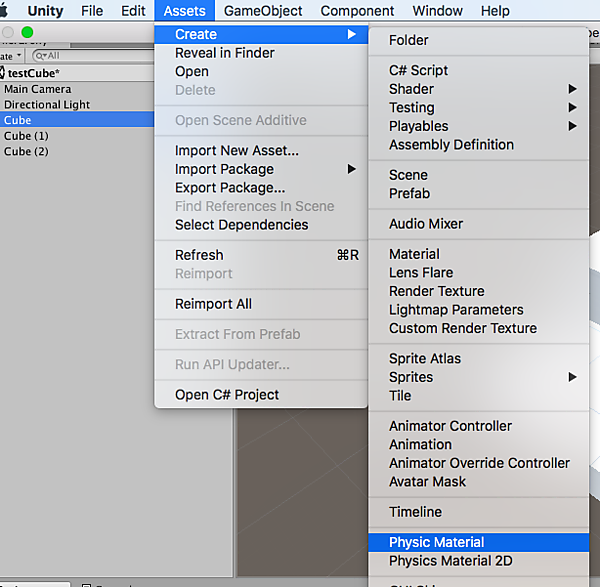600x587 pixels.
Task: Choose Select Dependencies
Action: click(261, 225)
